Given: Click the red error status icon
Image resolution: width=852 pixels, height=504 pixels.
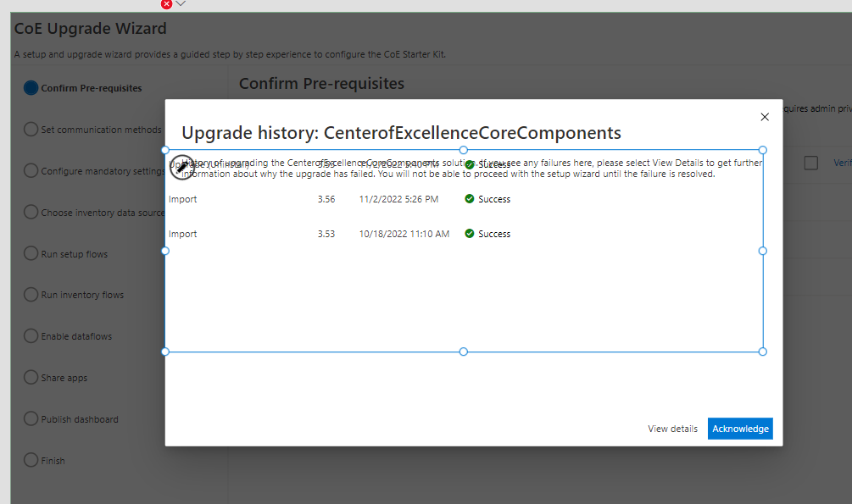Looking at the screenshot, I should [x=166, y=4].
